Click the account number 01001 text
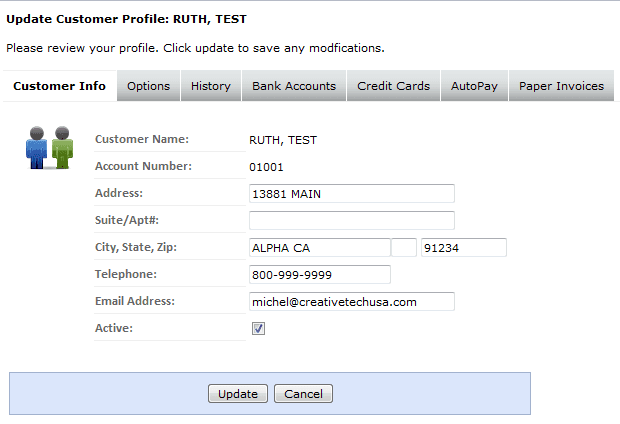The image size is (620, 424). coord(266,167)
